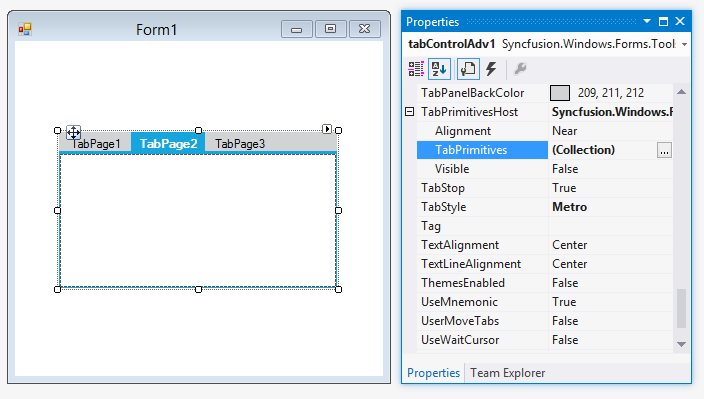704x399 pixels.
Task: Click inside the TabPage2 content area
Action: [198, 220]
